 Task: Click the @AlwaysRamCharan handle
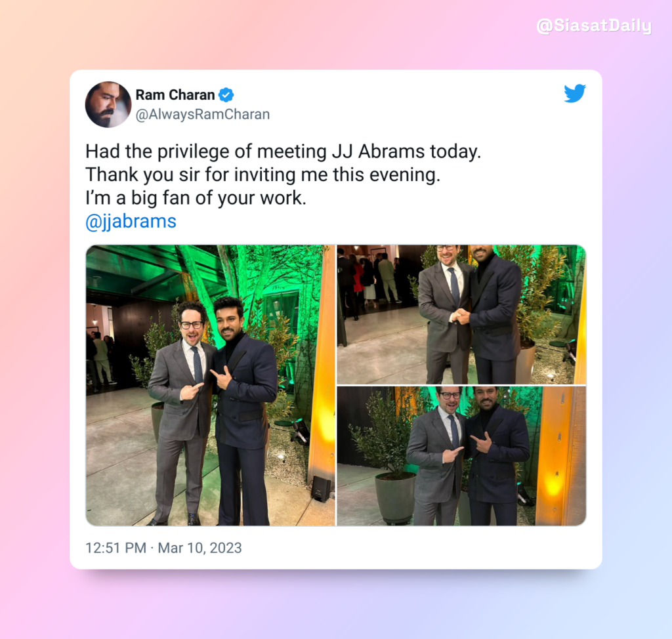point(203,114)
